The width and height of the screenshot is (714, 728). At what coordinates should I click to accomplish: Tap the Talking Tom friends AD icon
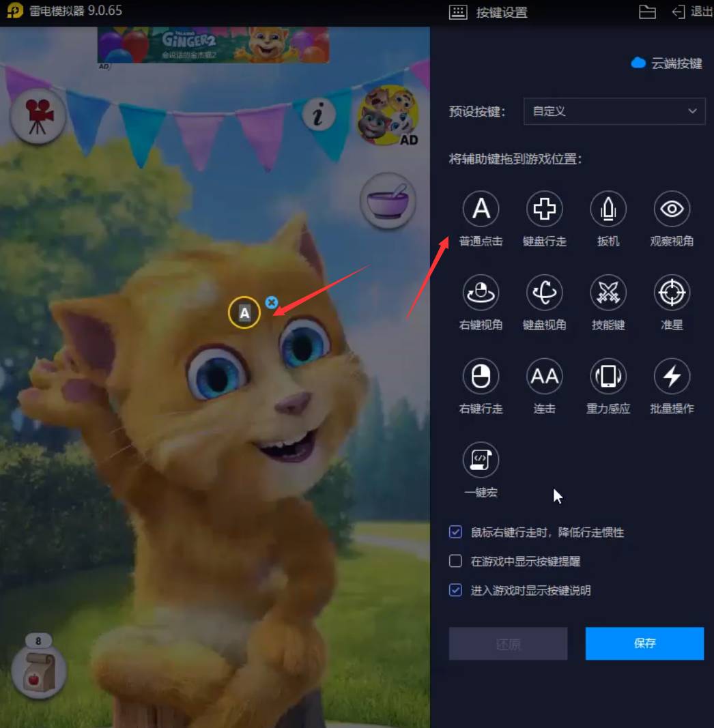tap(388, 115)
